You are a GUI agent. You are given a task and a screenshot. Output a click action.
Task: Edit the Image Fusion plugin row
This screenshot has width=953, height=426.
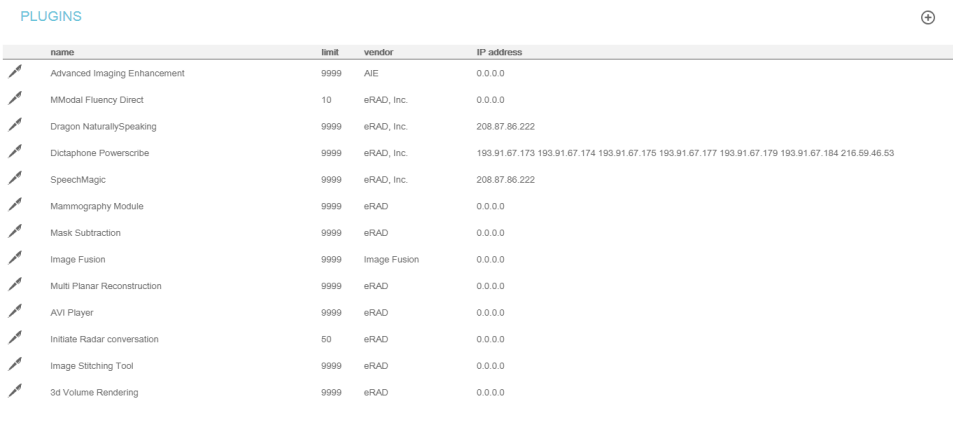14,259
